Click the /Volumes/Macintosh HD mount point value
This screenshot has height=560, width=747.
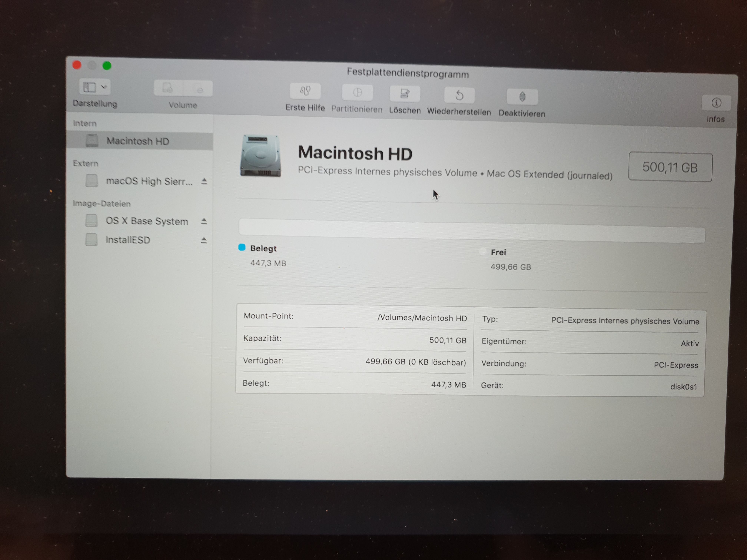422,318
